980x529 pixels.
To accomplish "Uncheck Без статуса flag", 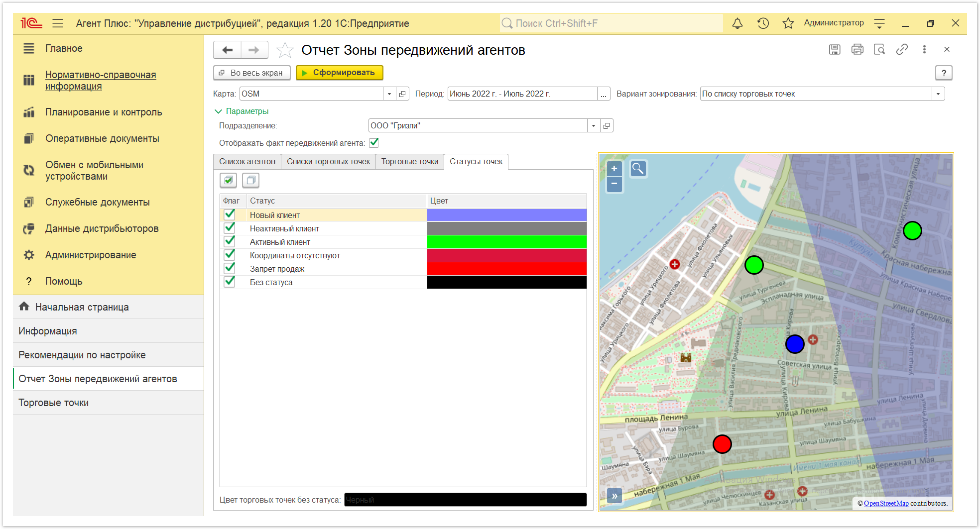I will pyautogui.click(x=230, y=282).
